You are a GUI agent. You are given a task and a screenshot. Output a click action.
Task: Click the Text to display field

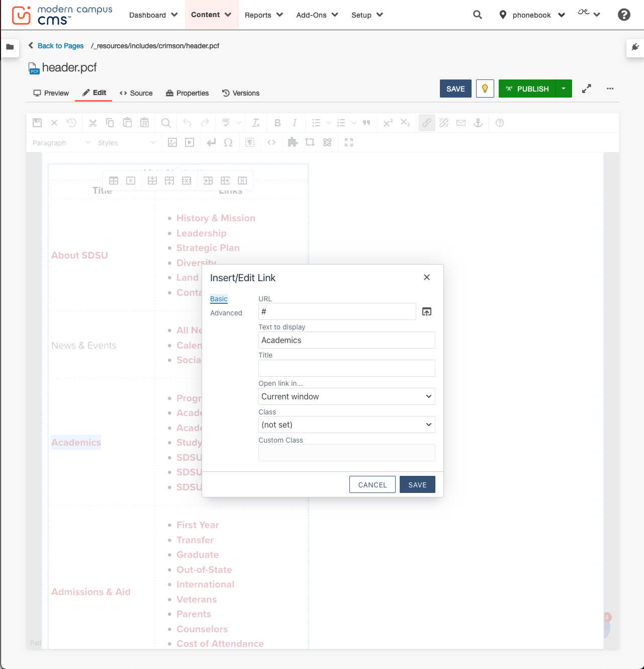pyautogui.click(x=347, y=340)
